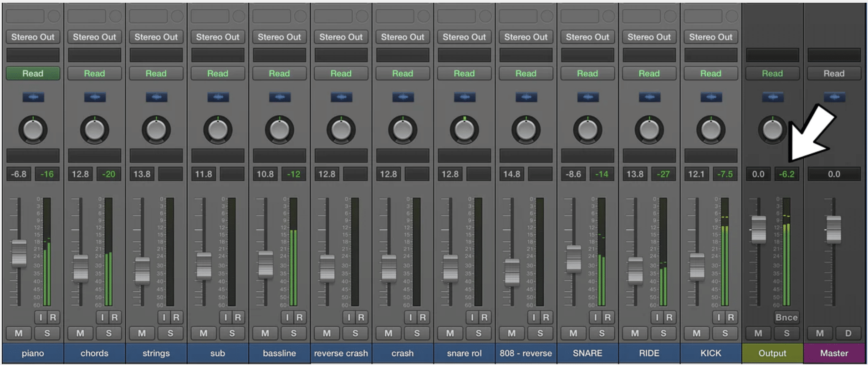Enable input monitoring on KICK channel
This screenshot has height=365, width=868.
[719, 317]
